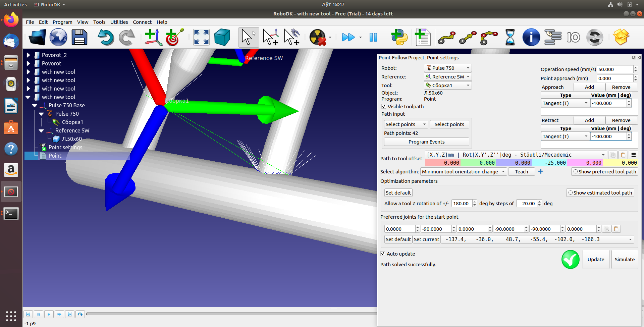Add a reference frame from toolbar

point(153,37)
